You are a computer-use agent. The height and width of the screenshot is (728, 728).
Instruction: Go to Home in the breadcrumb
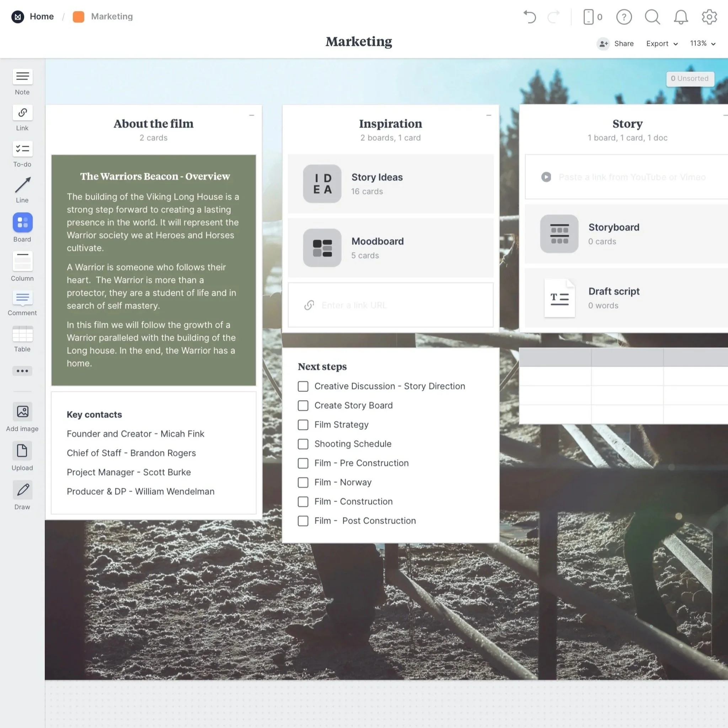pyautogui.click(x=42, y=17)
